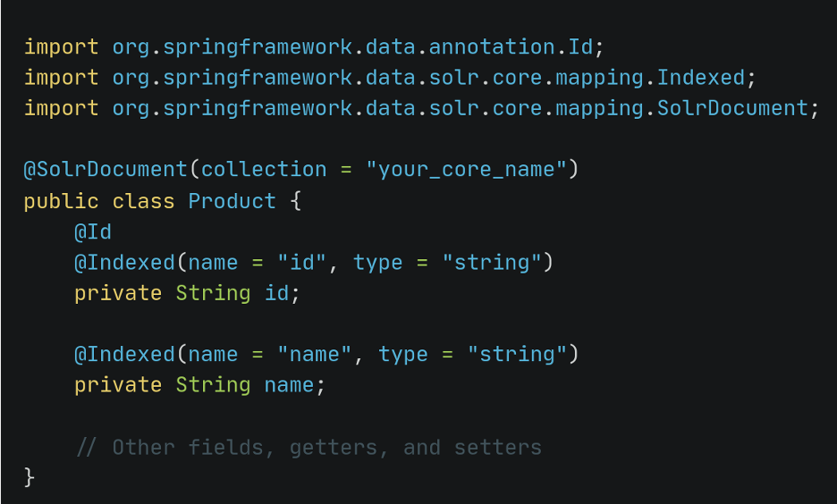Viewport: 837px width, 504px height.
Task: Click the Other fields comment line
Action: [x=309, y=447]
